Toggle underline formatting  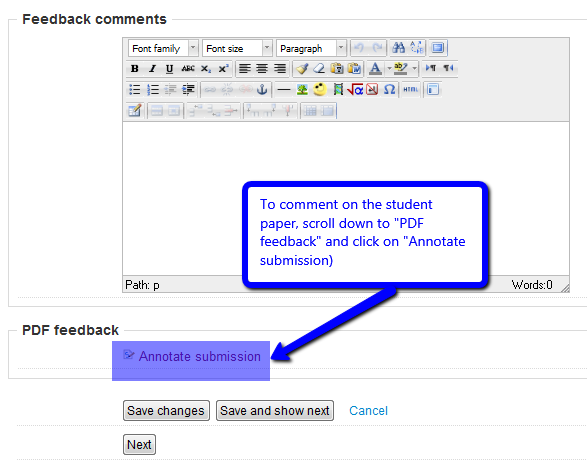point(169,69)
